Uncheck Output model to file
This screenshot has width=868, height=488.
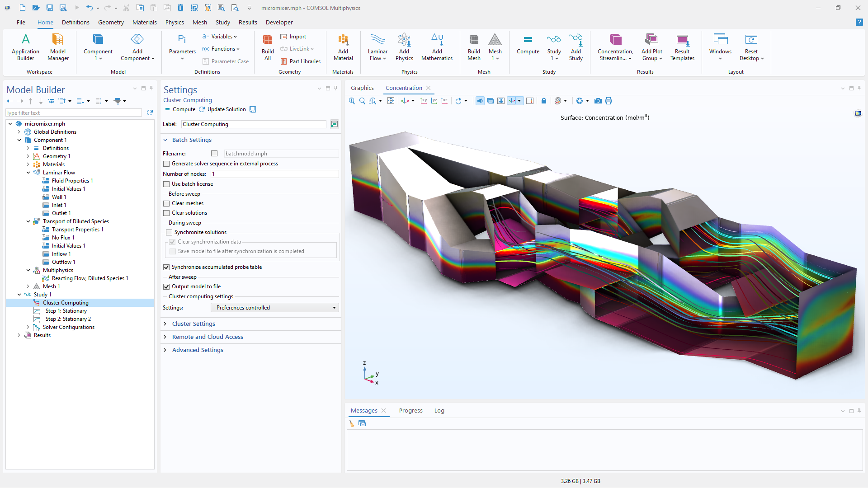[x=166, y=286]
